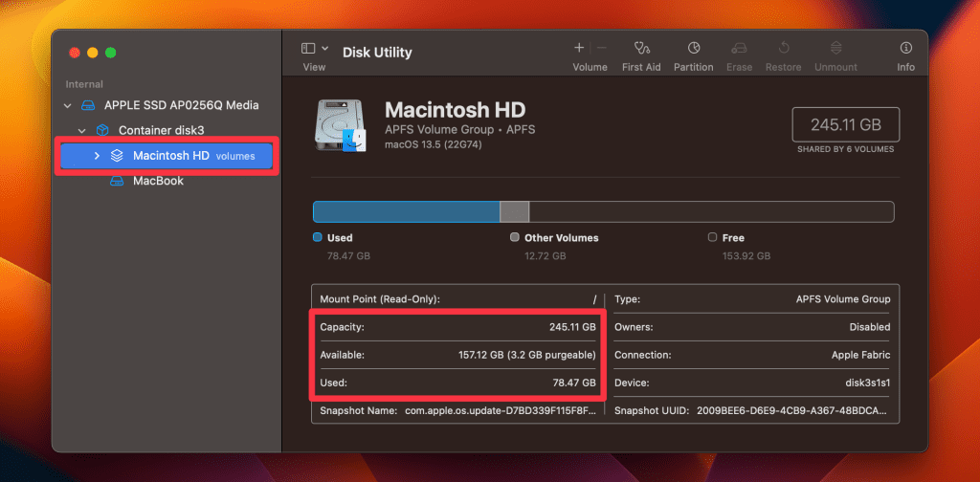Click the Snapshot UUID value
The height and width of the screenshot is (482, 980).
(792, 411)
